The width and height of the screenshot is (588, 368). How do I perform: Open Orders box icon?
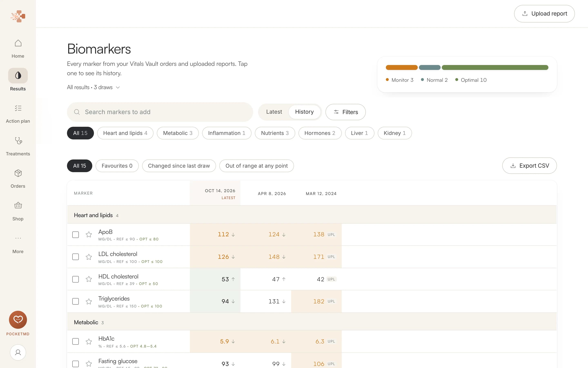pos(18,173)
